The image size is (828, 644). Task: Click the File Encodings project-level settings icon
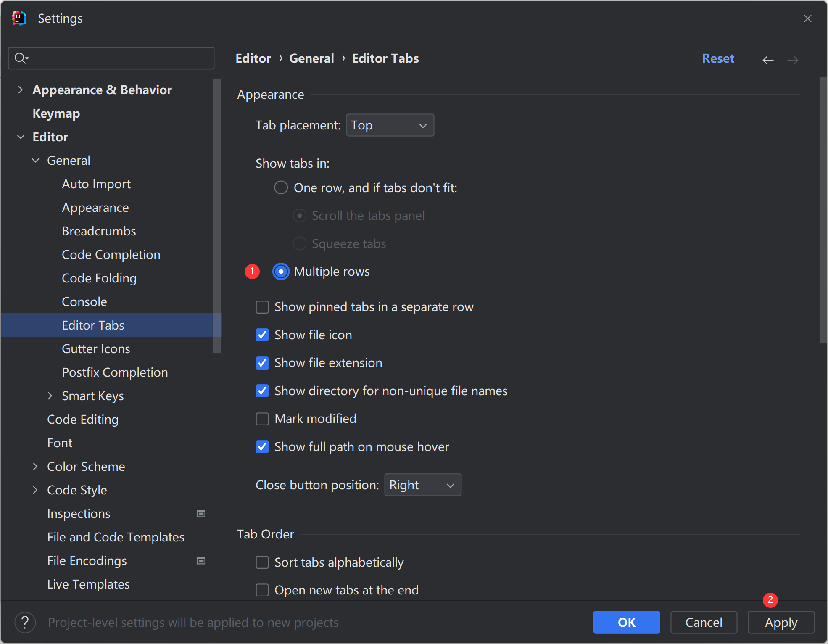click(x=201, y=560)
